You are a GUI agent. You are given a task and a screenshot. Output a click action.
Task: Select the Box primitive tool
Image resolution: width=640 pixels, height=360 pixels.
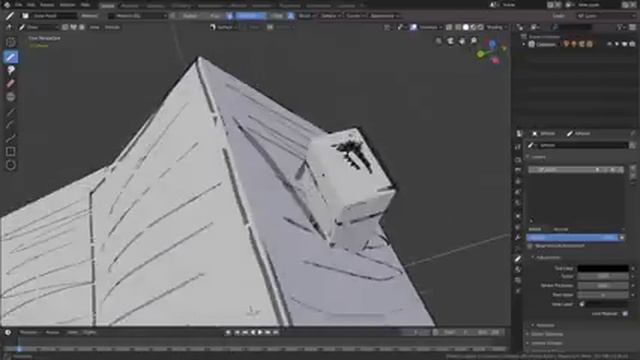pyautogui.click(x=11, y=151)
